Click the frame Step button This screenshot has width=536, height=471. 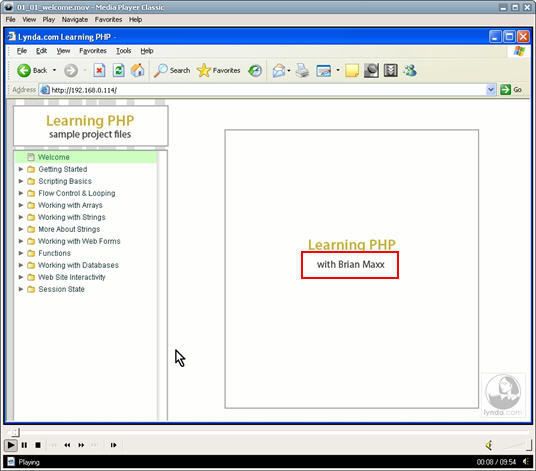pos(113,445)
